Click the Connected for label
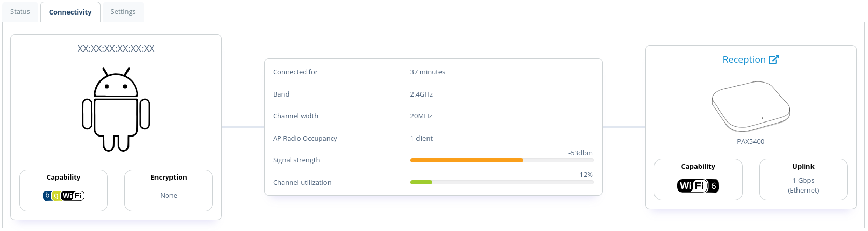This screenshot has height=231, width=868. tap(295, 72)
